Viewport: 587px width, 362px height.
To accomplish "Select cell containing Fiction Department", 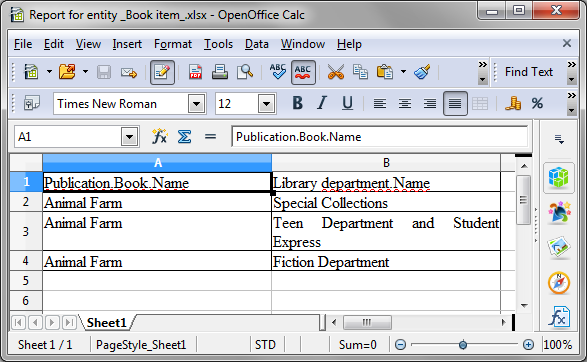I will coord(386,261).
